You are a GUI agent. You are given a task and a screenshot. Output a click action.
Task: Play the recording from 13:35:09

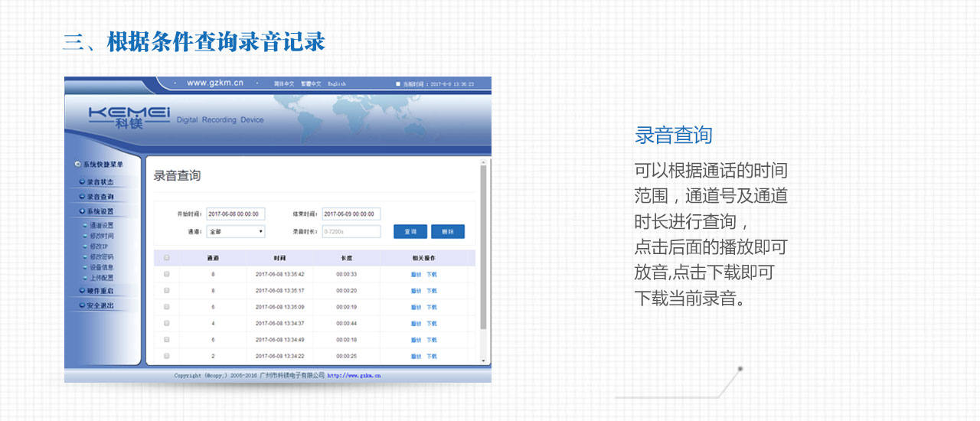tap(416, 307)
